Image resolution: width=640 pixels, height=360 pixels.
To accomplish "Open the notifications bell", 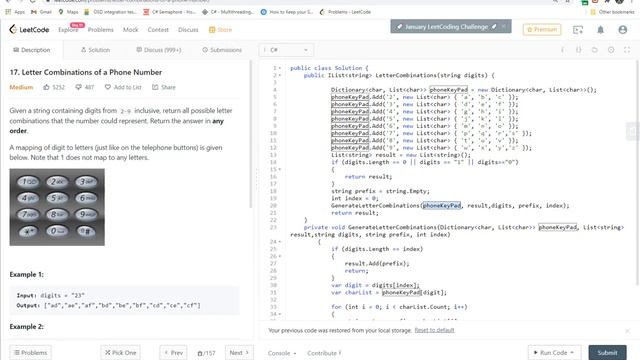I will (600, 30).
